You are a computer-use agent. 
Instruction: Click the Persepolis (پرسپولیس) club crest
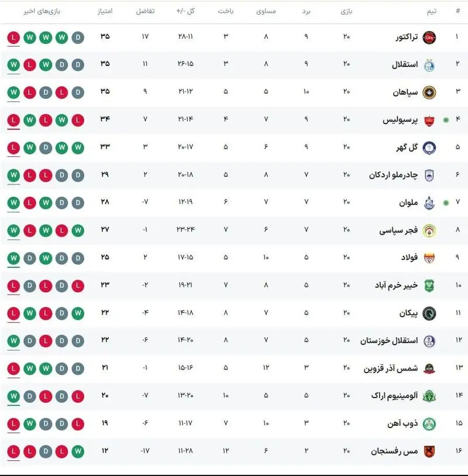point(429,120)
